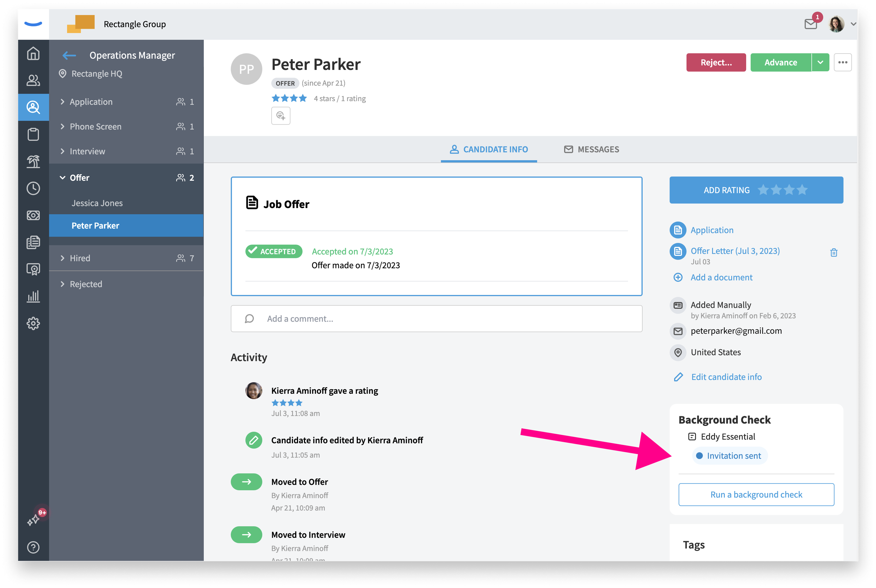
Task: Click the Add a comment field
Action: [x=436, y=319]
